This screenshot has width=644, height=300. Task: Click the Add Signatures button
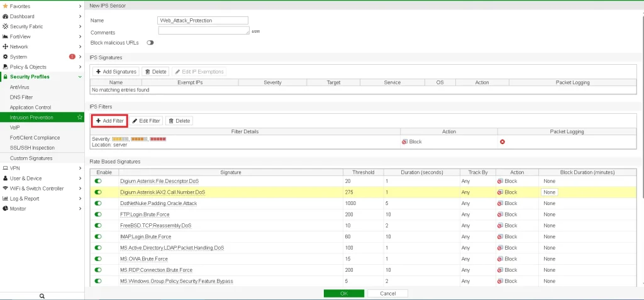click(x=116, y=72)
